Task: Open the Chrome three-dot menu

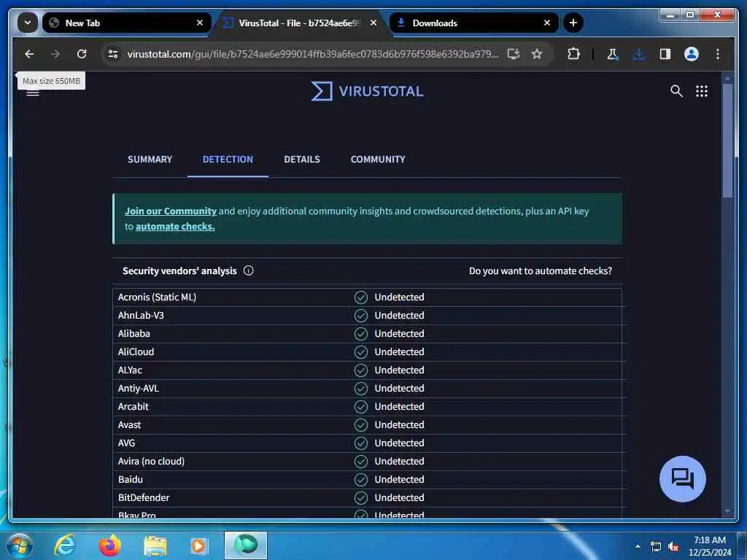Action: (x=718, y=54)
